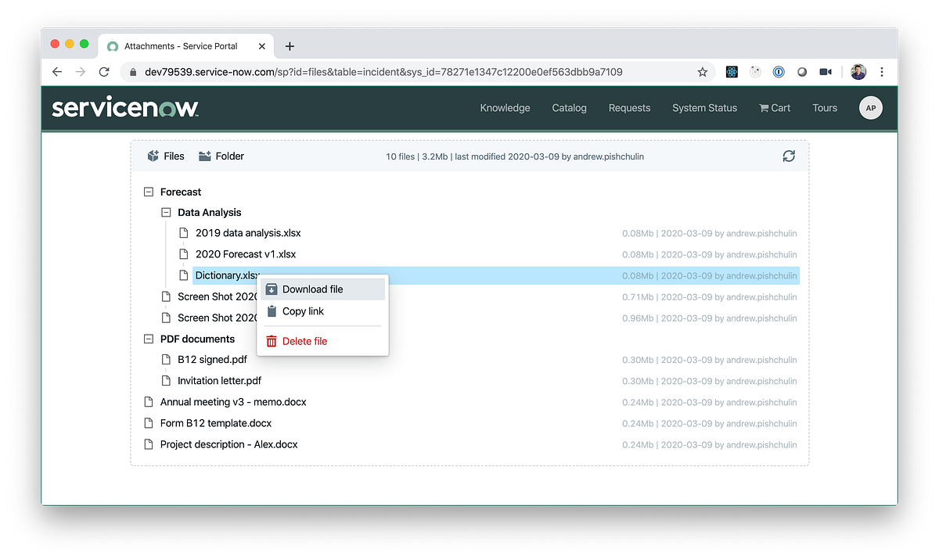Collapse the PDF documents section
939x560 pixels.
pos(149,338)
